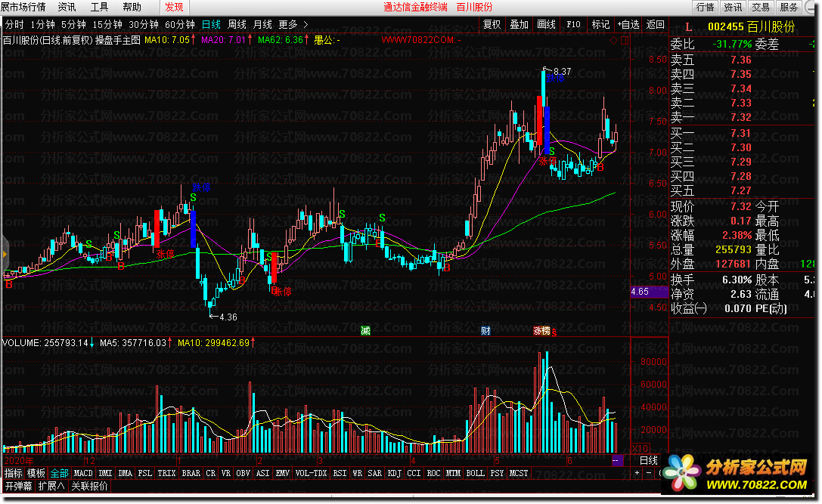
Task: Click the 买一 price 7.31
Action: (741, 134)
